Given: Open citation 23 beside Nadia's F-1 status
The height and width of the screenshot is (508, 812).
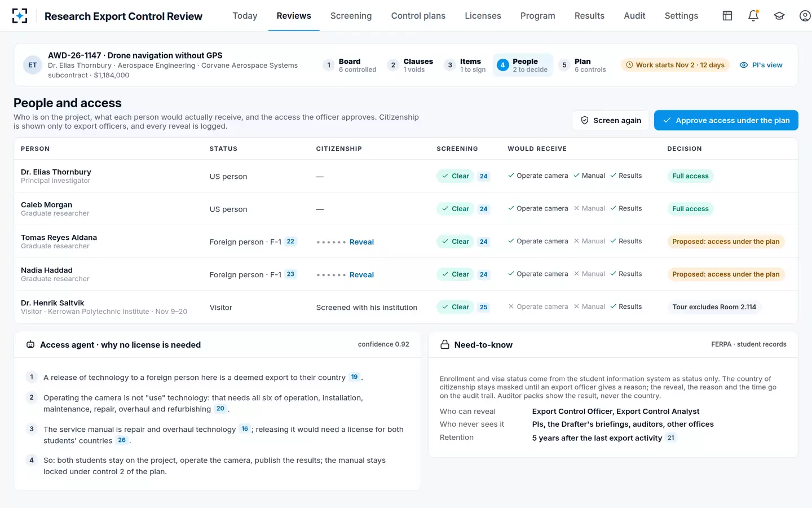Looking at the screenshot, I should click(x=290, y=274).
